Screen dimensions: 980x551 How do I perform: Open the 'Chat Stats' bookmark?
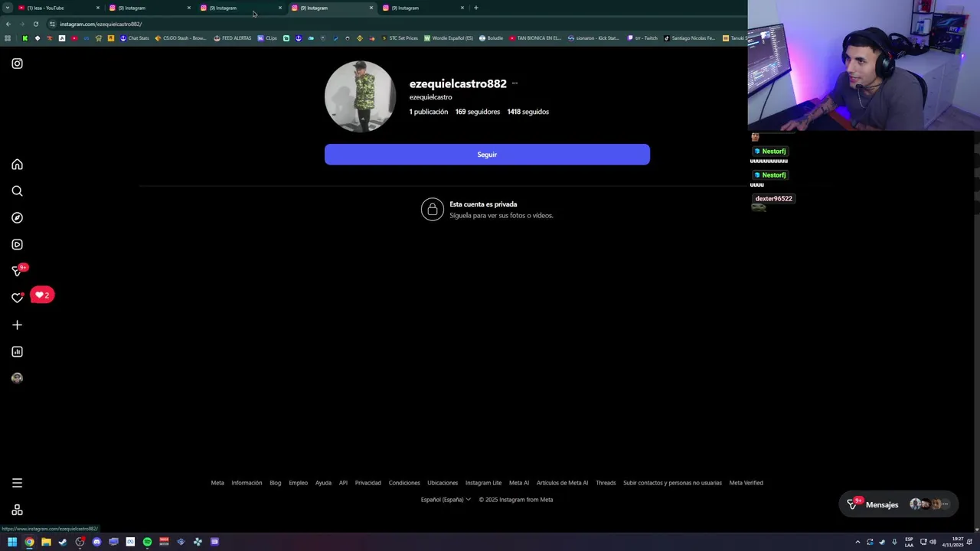click(x=134, y=38)
